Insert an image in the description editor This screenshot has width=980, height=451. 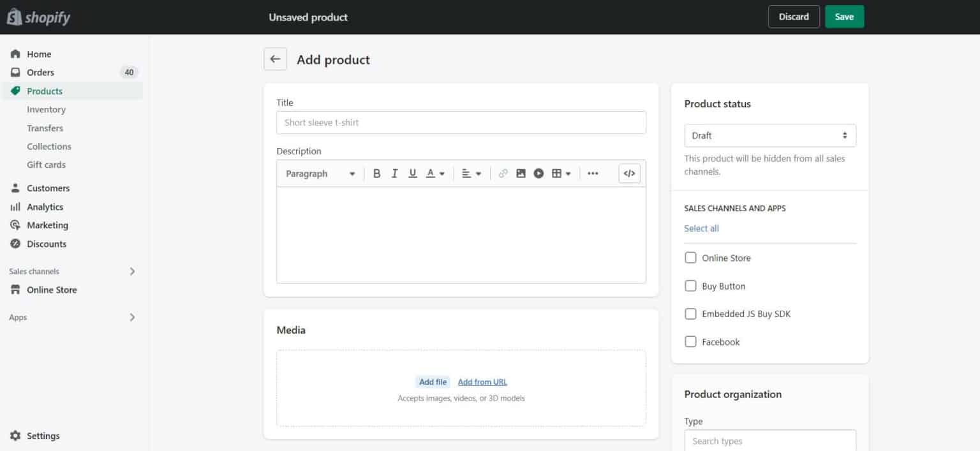tap(521, 173)
